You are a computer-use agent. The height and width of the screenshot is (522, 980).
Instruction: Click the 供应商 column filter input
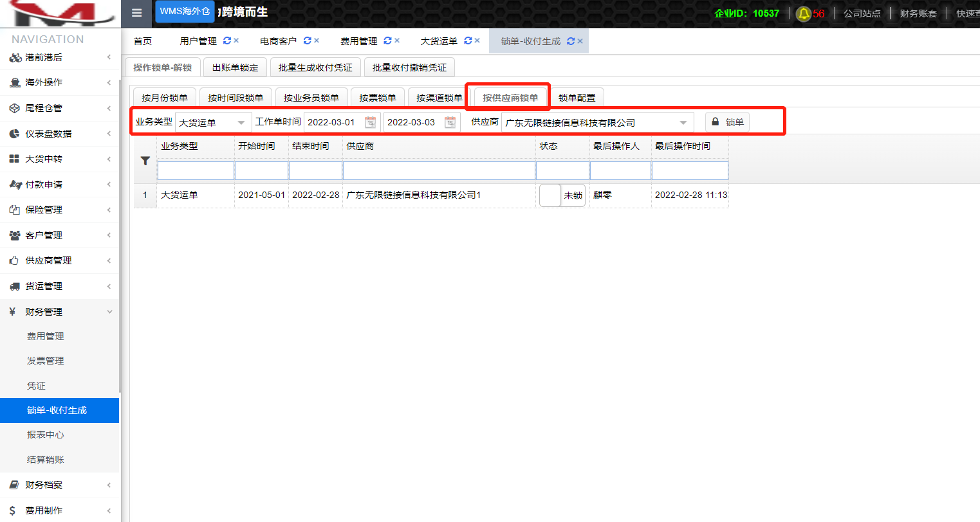tap(439, 170)
